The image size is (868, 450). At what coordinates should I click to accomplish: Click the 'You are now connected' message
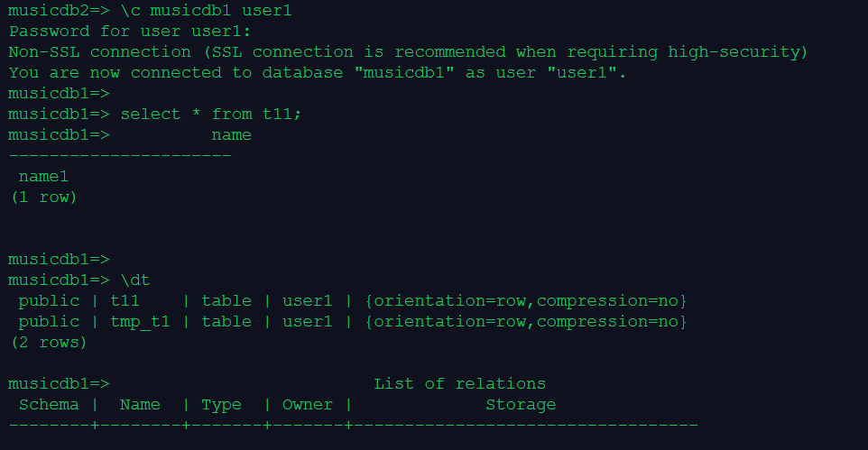pos(318,72)
